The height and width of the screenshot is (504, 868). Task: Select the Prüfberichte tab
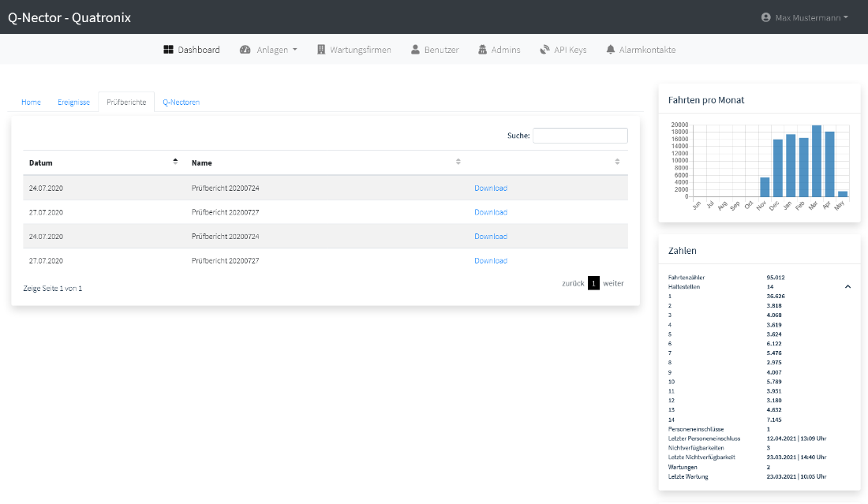pyautogui.click(x=126, y=103)
